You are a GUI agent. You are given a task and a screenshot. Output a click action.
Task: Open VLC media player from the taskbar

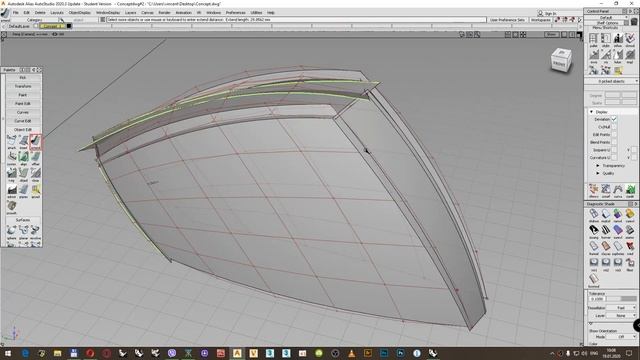[351, 353]
